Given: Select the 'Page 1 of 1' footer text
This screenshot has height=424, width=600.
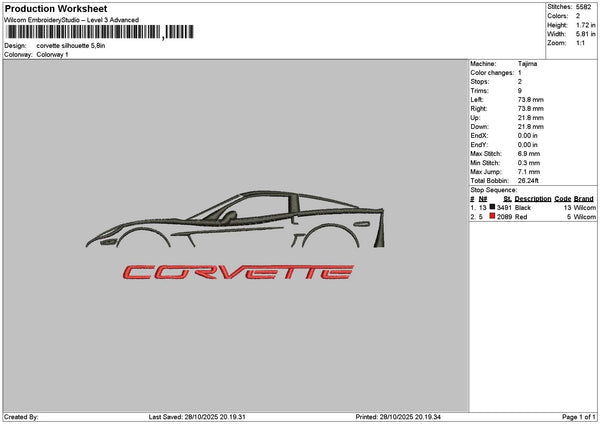Looking at the screenshot, I should 579,417.
